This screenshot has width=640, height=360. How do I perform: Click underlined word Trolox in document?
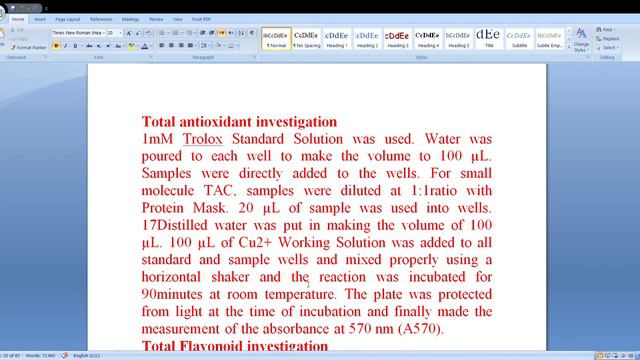point(202,139)
